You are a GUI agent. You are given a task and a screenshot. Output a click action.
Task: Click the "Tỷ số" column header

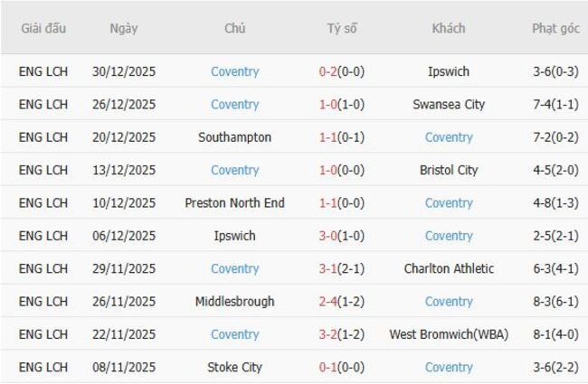[x=342, y=29]
